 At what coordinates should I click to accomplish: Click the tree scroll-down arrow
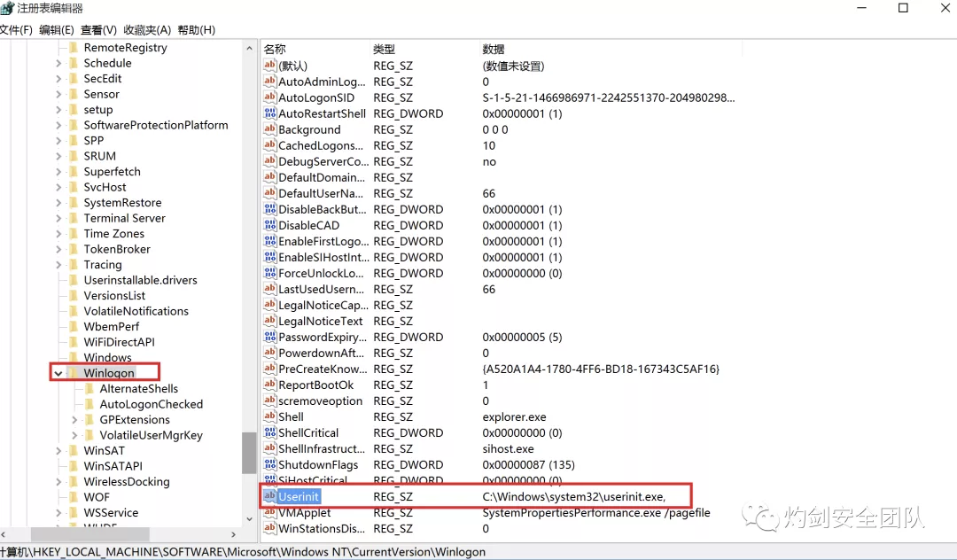(249, 518)
